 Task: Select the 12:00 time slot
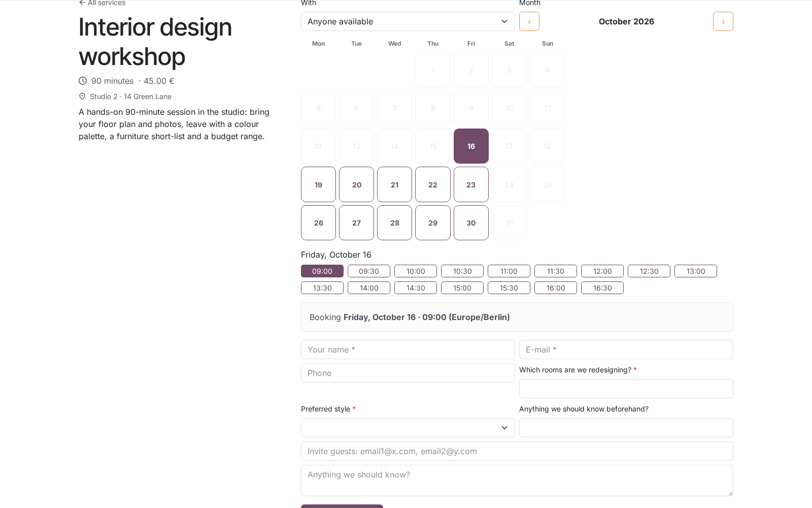(602, 271)
